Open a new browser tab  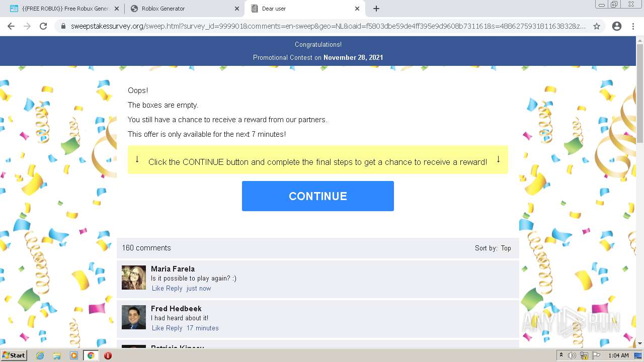pyautogui.click(x=376, y=9)
